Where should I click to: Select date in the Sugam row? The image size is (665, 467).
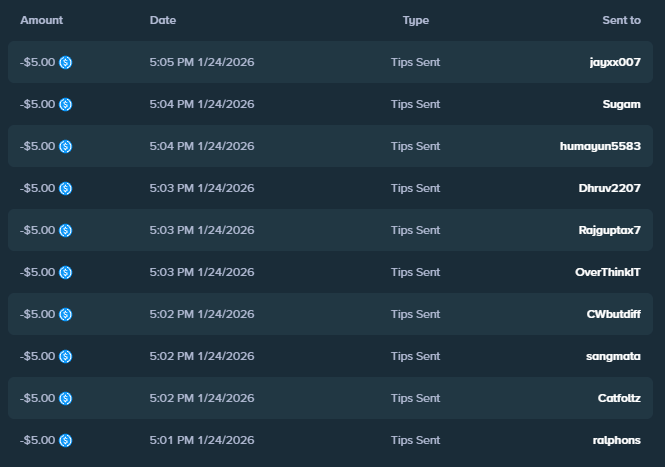tap(202, 104)
